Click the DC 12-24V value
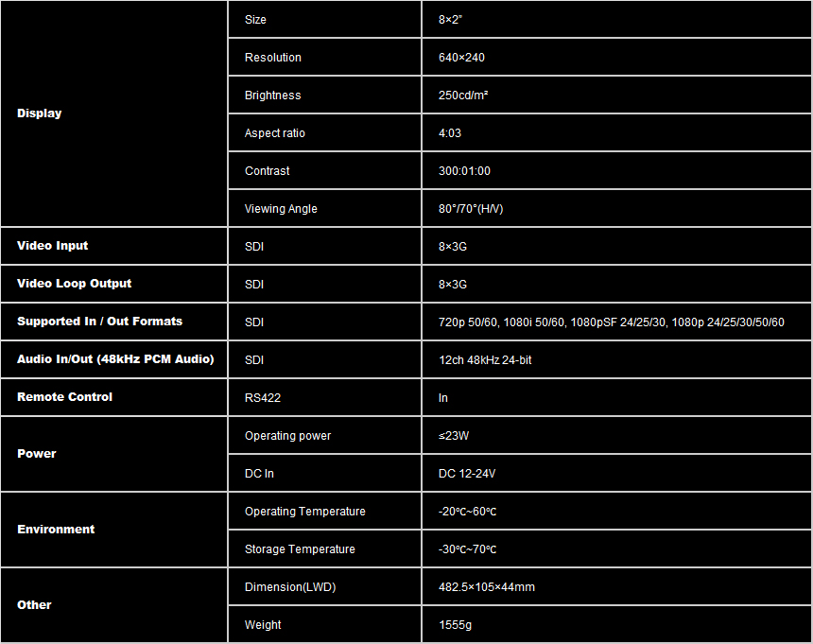Image resolution: width=813 pixels, height=644 pixels. pos(467,474)
